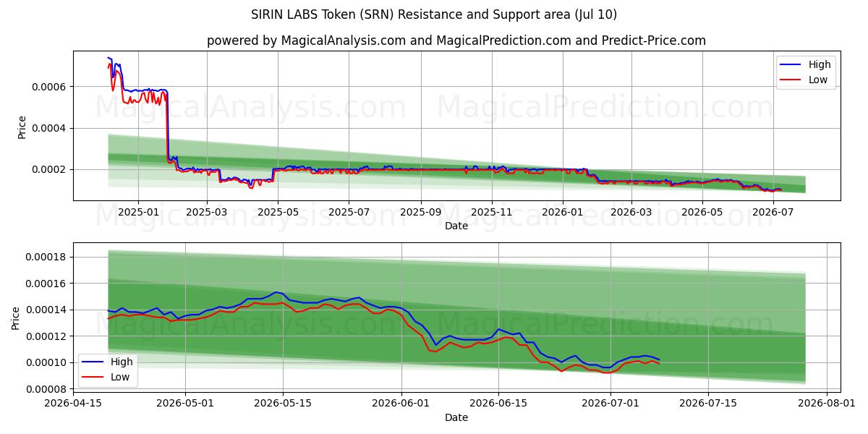
Task: Click the top chart x-axis tick '2025-01'
Action: pyautogui.click(x=137, y=213)
